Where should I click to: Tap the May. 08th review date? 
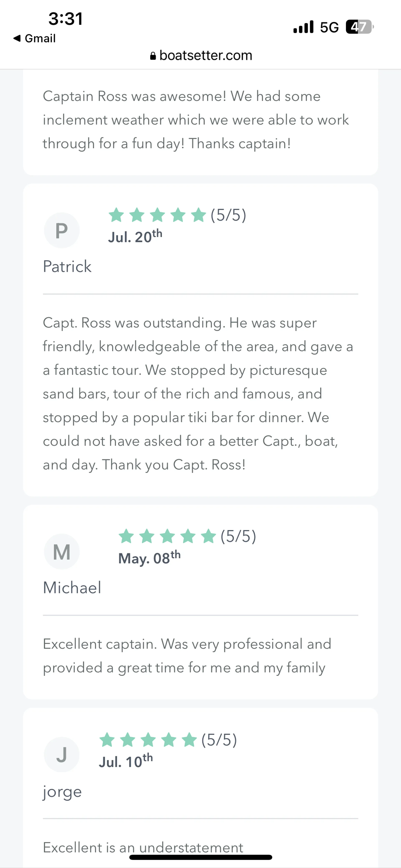(149, 557)
